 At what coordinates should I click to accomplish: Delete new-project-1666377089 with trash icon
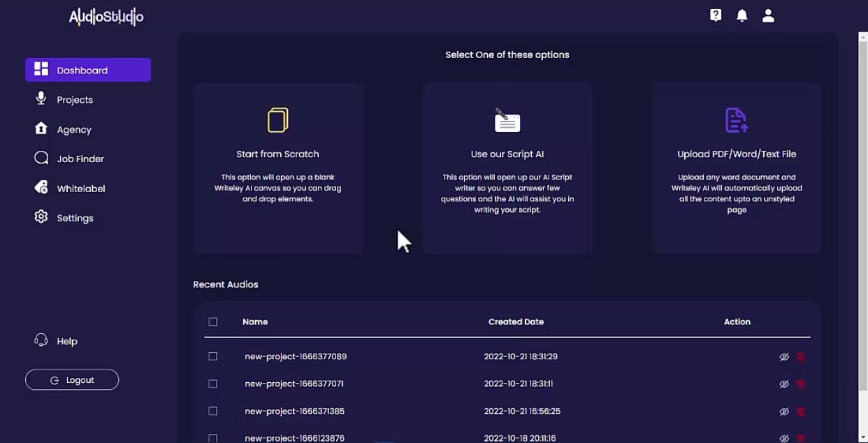coord(801,357)
